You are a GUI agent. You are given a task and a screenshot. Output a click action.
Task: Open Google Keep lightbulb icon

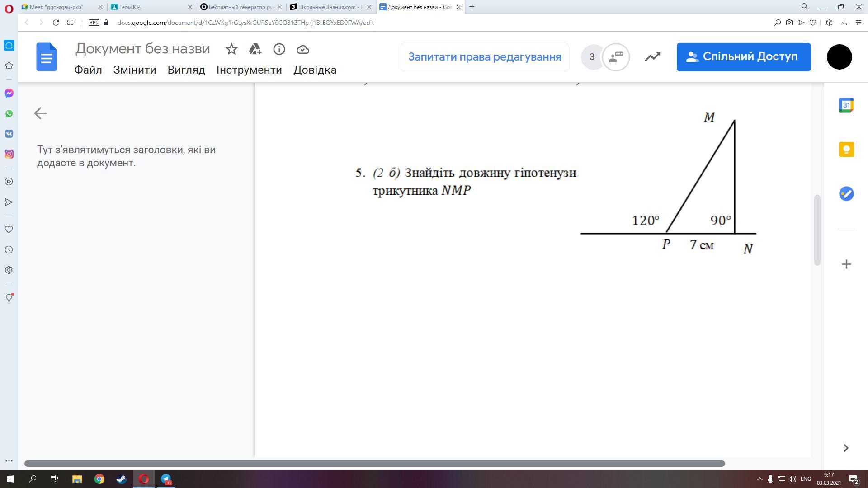[x=846, y=149]
